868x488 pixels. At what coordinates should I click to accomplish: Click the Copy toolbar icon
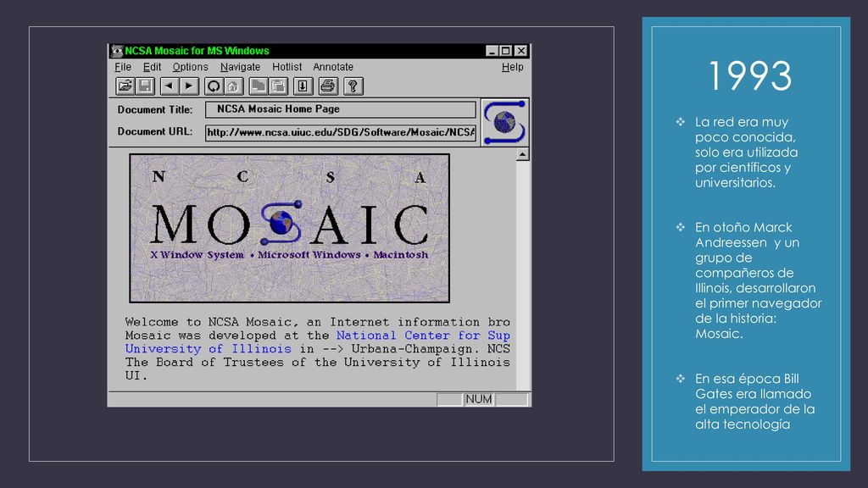(x=258, y=86)
